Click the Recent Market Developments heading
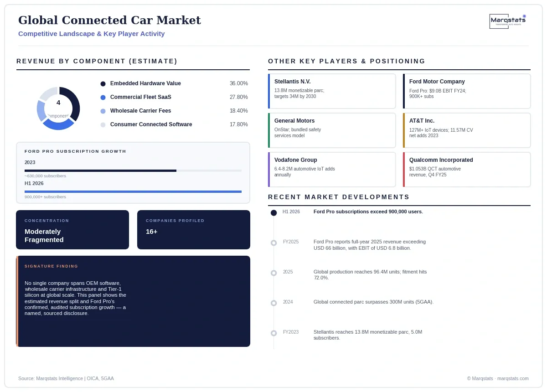 coord(339,197)
